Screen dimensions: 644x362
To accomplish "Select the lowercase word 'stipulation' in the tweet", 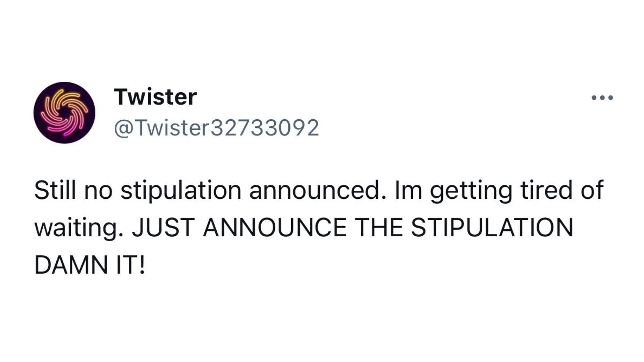I will point(181,191).
